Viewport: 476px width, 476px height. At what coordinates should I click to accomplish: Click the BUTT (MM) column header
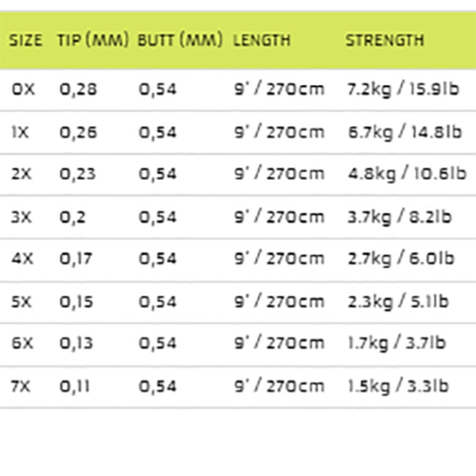[x=180, y=40]
